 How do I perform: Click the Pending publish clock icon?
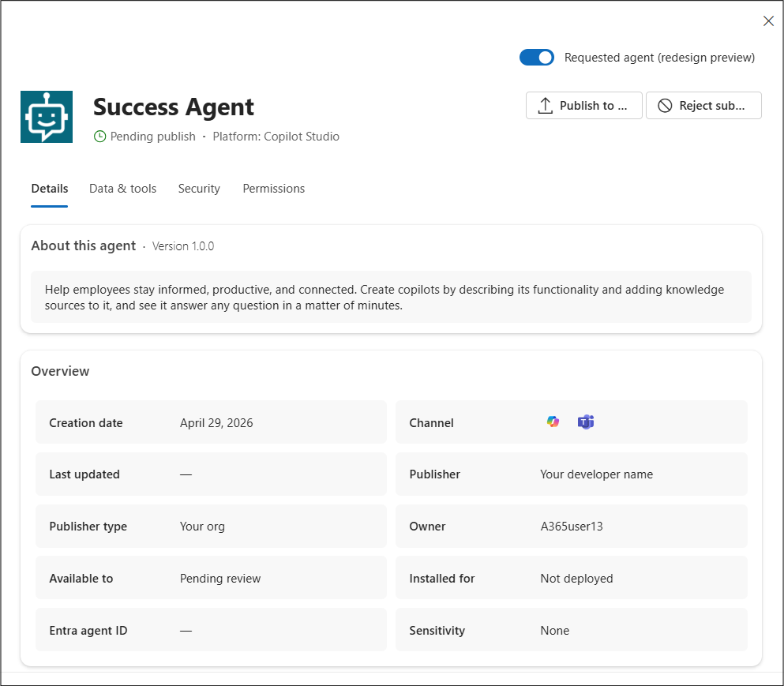(100, 137)
